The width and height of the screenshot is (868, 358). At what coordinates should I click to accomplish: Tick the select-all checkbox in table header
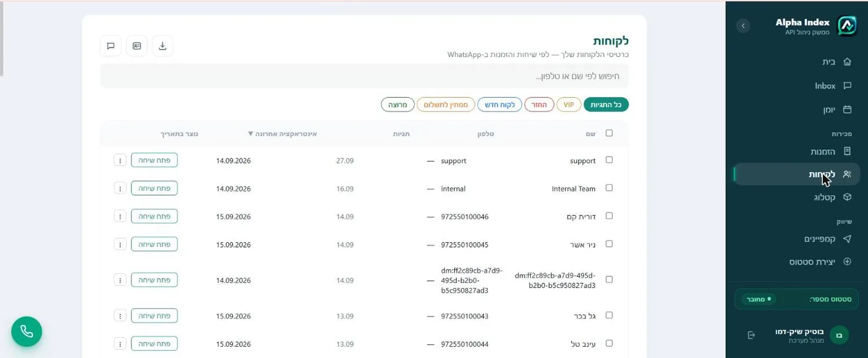click(609, 133)
